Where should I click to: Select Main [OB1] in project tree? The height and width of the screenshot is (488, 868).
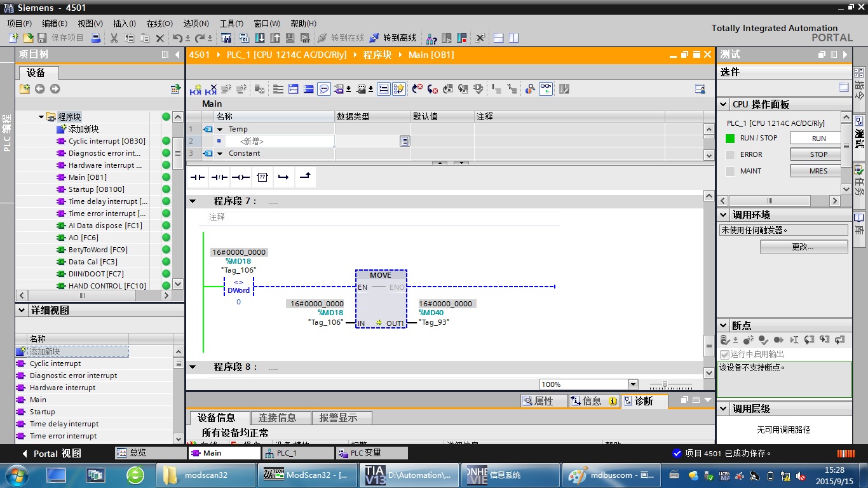pos(88,177)
